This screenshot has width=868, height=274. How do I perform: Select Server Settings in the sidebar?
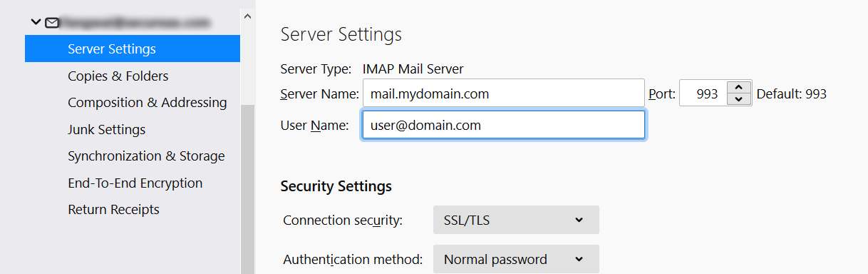(x=133, y=49)
